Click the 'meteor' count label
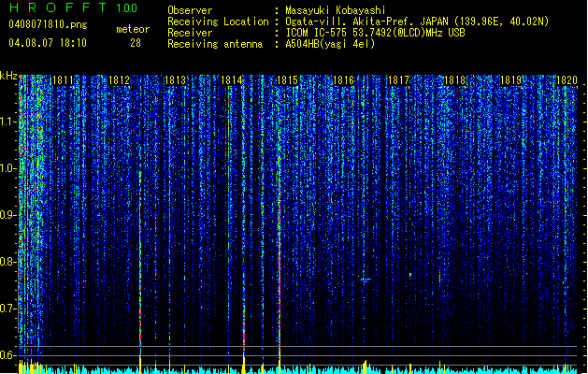Image resolution: width=588 pixels, height=374 pixels. [133, 29]
